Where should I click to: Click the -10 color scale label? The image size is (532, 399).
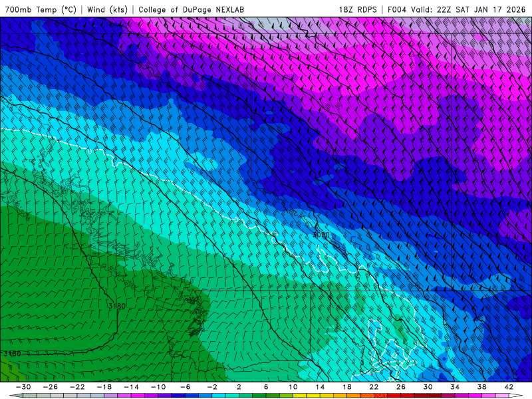point(158,387)
